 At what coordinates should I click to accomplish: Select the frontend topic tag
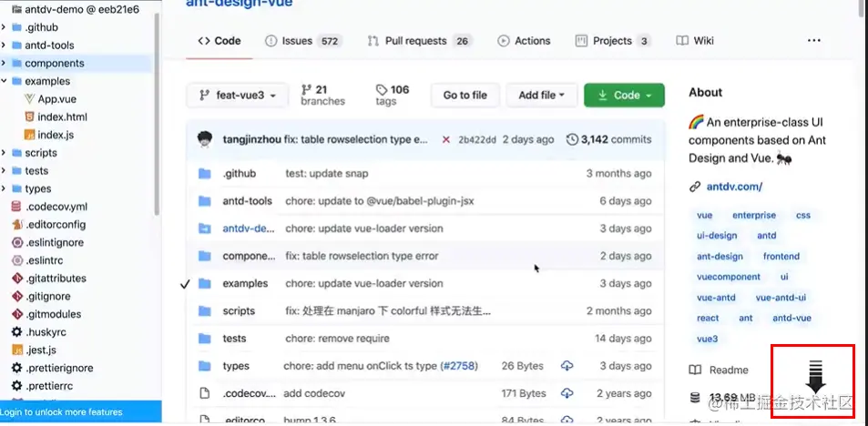click(x=781, y=256)
